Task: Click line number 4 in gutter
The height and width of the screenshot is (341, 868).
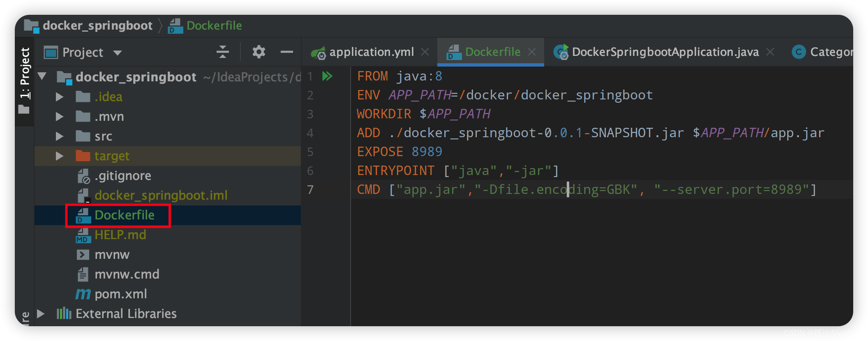Action: (310, 133)
